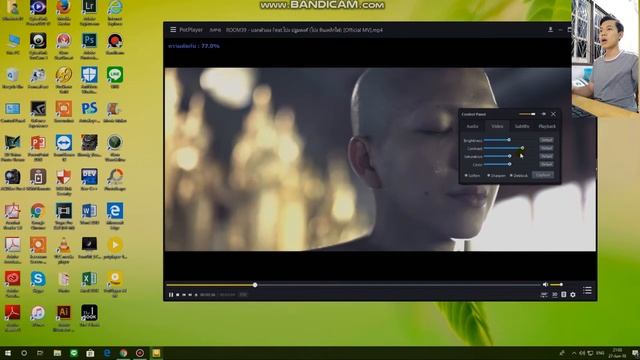Open the playlist panel icon
Image resolution: width=640 pixels, height=360 pixels.
pyautogui.click(x=587, y=290)
